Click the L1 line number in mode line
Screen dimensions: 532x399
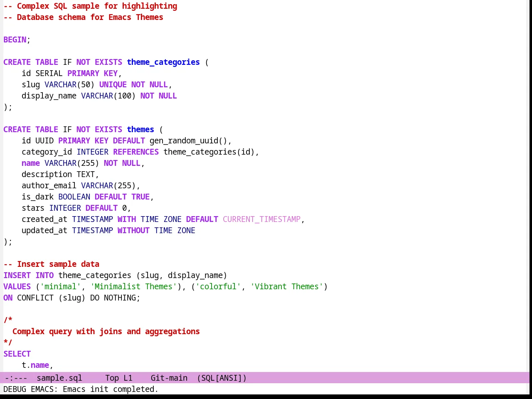point(128,378)
